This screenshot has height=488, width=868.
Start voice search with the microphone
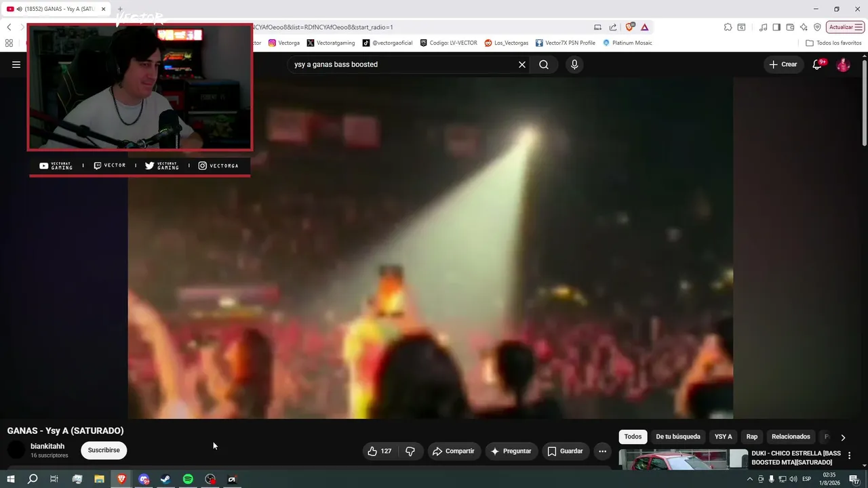click(x=574, y=64)
